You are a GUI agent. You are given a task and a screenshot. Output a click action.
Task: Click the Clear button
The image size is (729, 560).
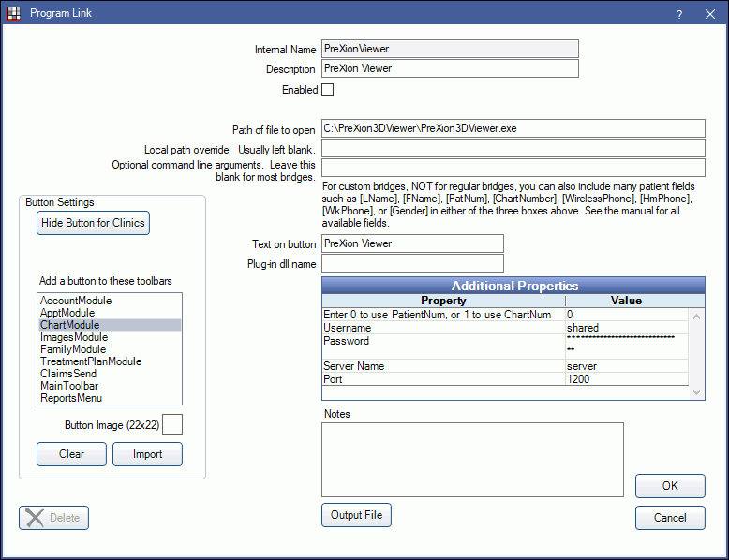(71, 454)
